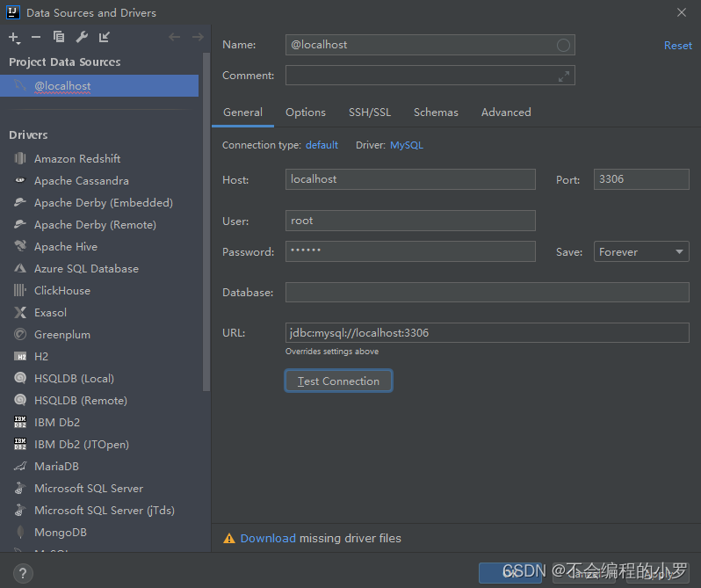Remove selected data source with minus icon

pyautogui.click(x=36, y=37)
